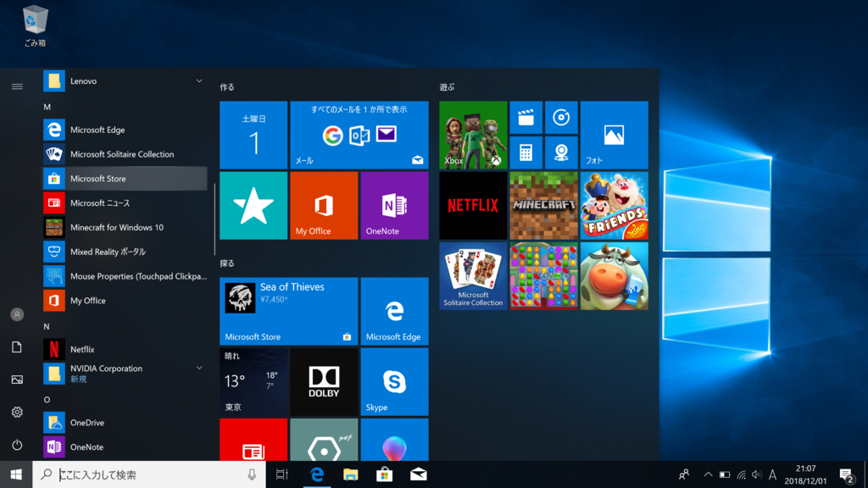Open the battery status icon
The image size is (868, 488).
pos(725,474)
